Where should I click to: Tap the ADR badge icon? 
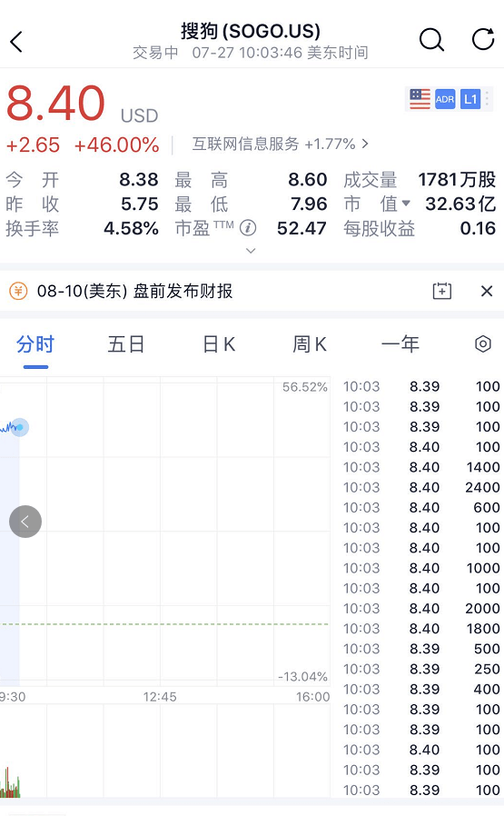coord(445,99)
